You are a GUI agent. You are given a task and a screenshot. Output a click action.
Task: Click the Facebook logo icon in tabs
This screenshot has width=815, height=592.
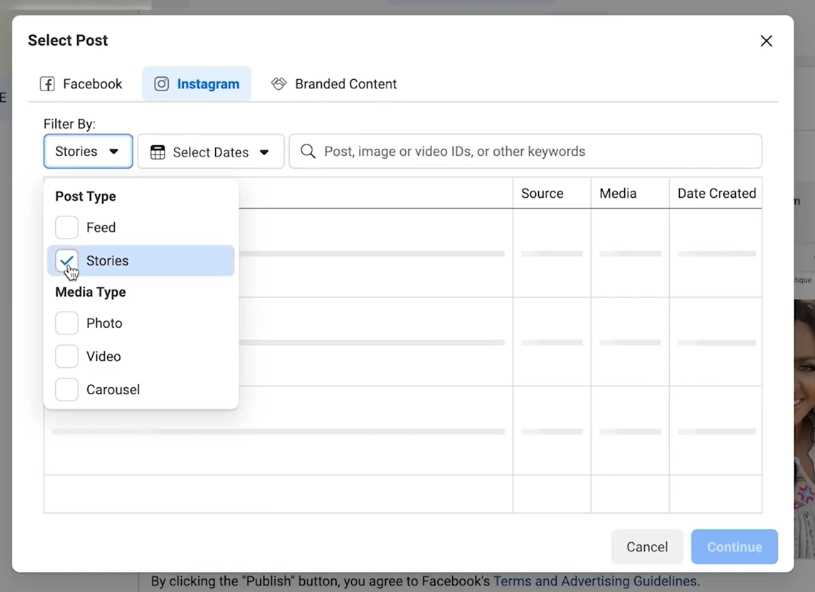pos(47,84)
